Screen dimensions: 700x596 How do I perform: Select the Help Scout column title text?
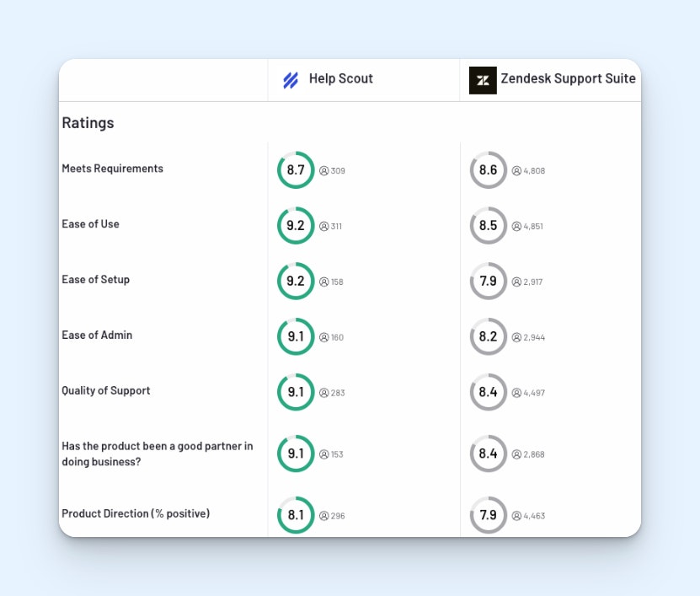point(340,78)
